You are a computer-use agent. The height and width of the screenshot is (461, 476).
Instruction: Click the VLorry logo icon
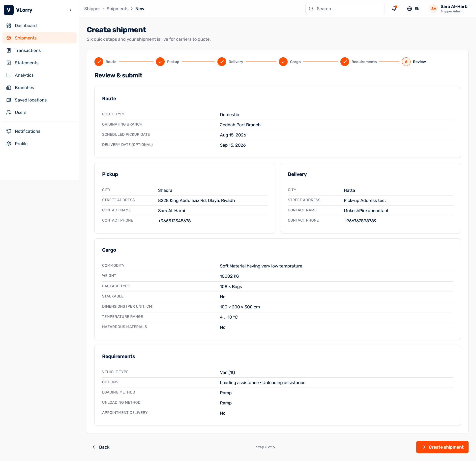tap(9, 10)
